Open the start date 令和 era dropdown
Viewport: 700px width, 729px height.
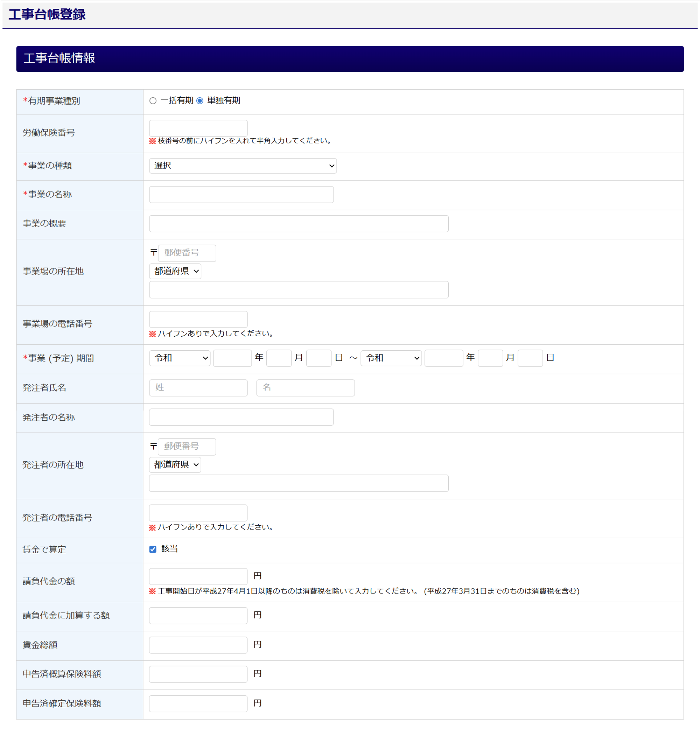180,358
